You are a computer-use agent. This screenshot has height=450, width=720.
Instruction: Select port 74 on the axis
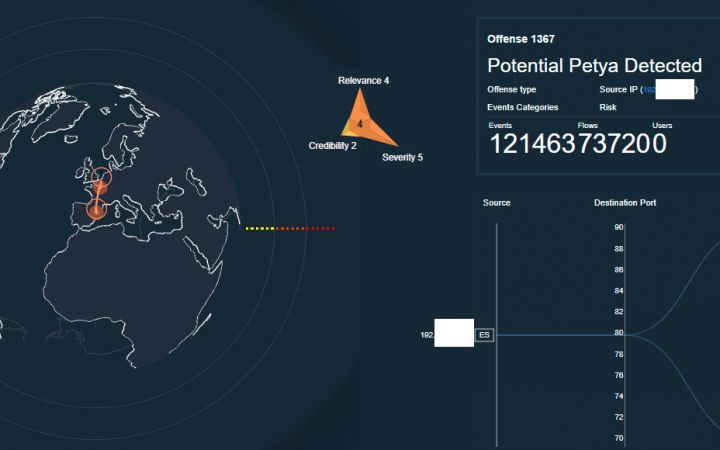(619, 396)
